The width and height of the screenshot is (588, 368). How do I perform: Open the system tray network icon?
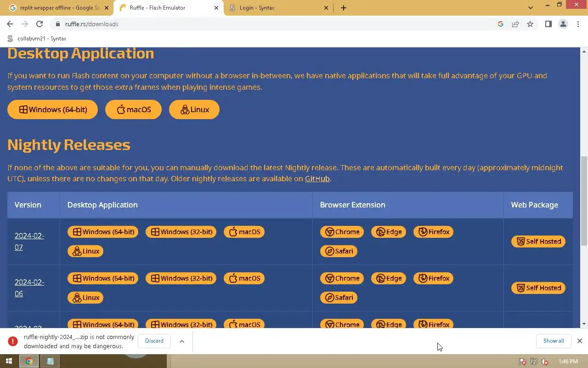click(534, 362)
